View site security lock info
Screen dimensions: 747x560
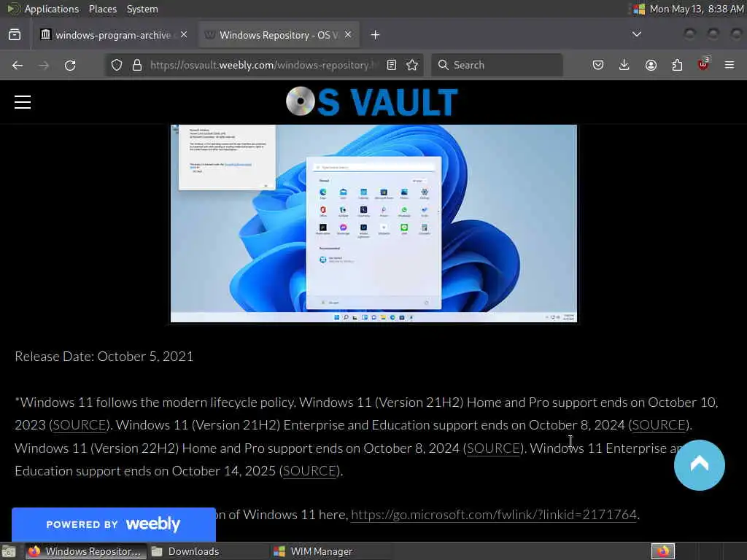pos(137,65)
